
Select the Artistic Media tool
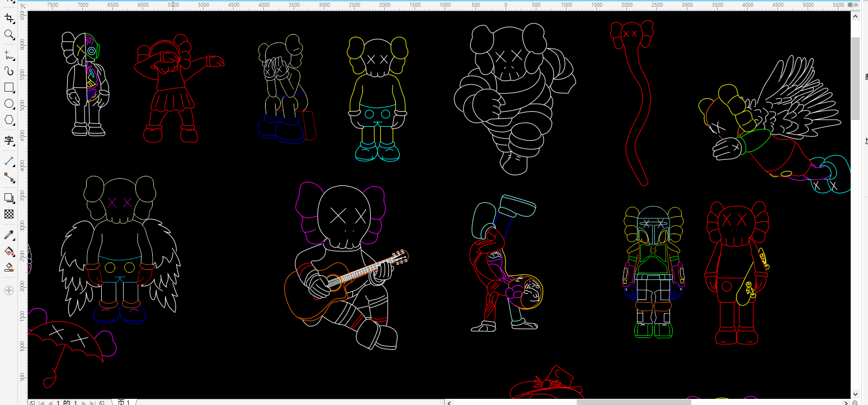(x=9, y=71)
